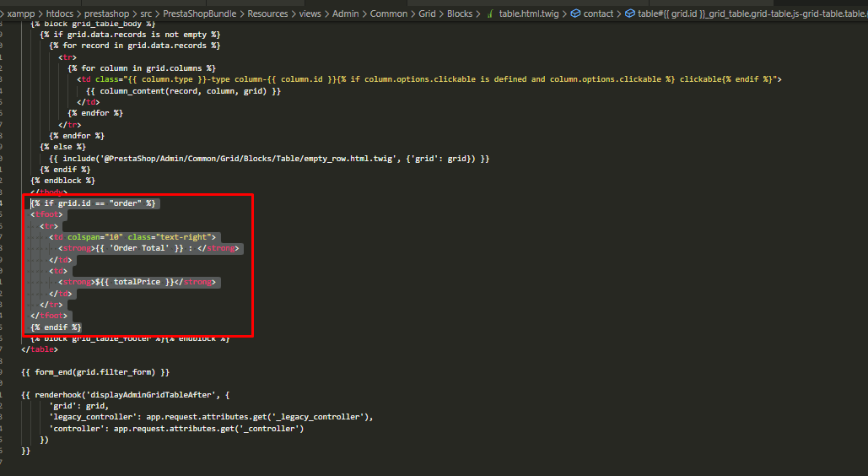Image resolution: width=868 pixels, height=476 pixels.
Task: Click the form_end(grid.filter_form) line
Action: click(x=95, y=372)
